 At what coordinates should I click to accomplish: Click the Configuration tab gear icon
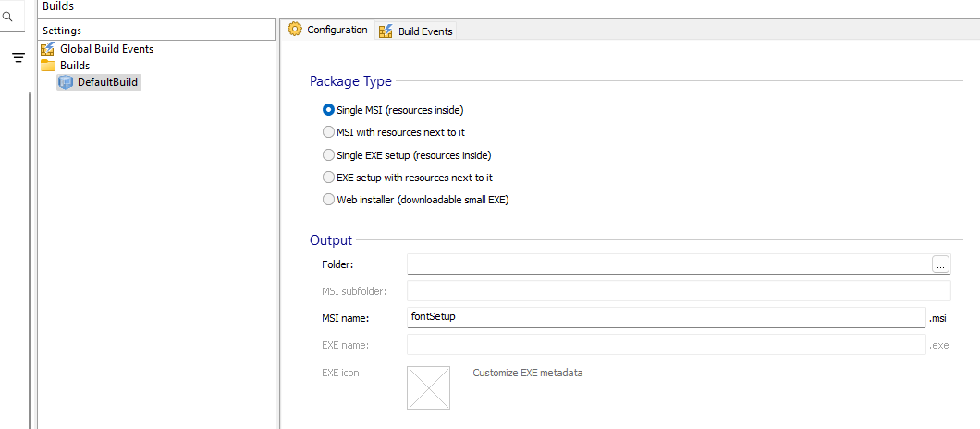coord(295,30)
